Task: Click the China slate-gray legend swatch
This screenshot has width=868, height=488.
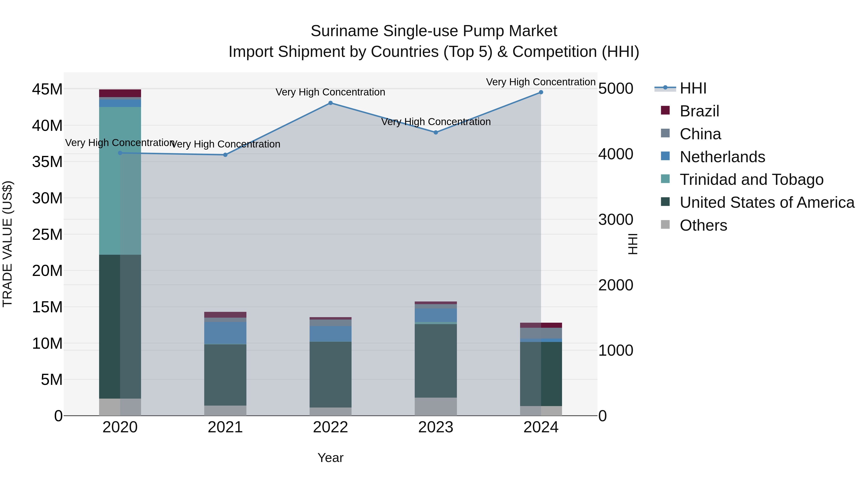Action: click(x=665, y=133)
